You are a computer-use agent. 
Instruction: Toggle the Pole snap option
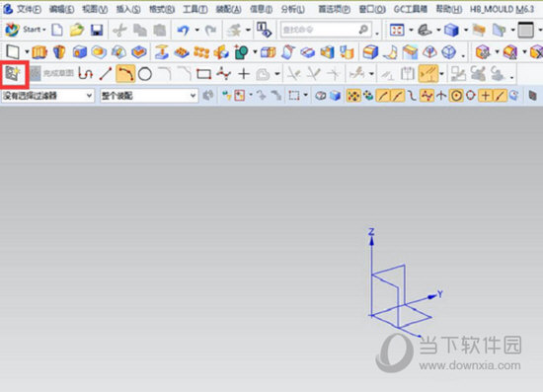point(427,95)
